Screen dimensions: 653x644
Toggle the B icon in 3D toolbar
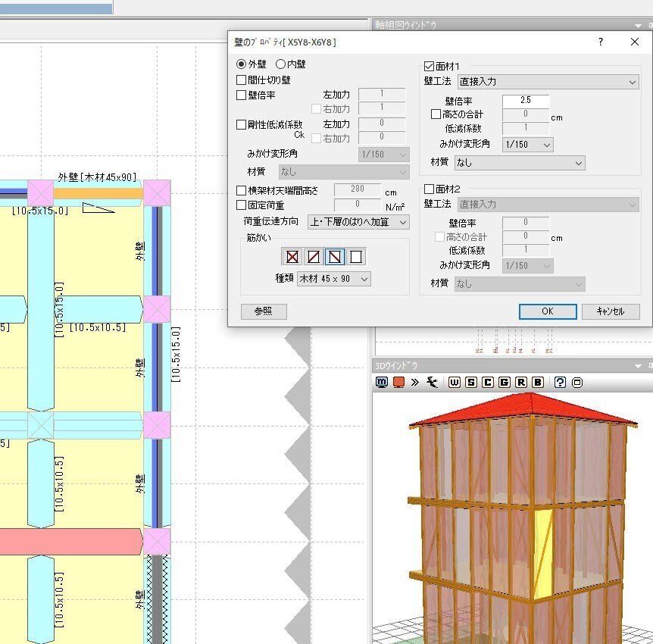[538, 382]
